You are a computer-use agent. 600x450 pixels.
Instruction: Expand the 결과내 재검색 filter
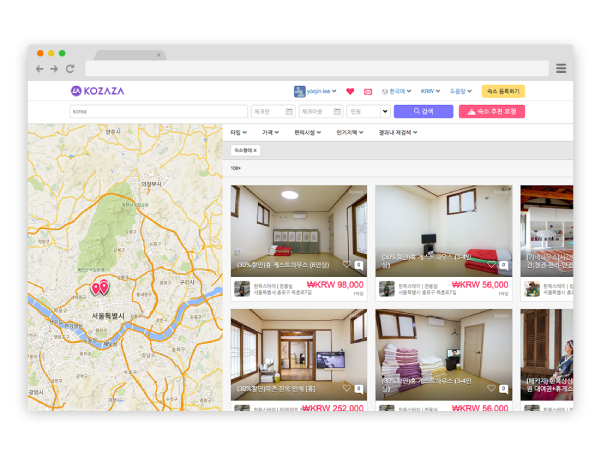click(398, 132)
